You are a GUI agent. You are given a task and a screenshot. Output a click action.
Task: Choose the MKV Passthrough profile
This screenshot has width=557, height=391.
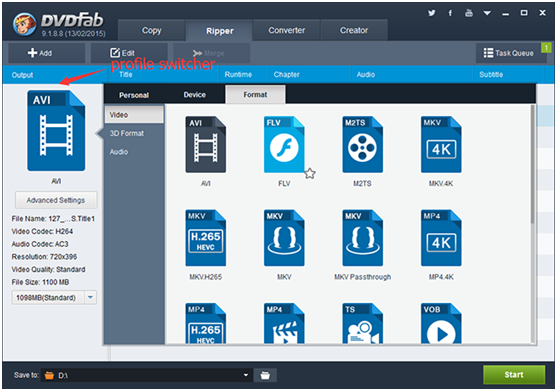click(362, 238)
